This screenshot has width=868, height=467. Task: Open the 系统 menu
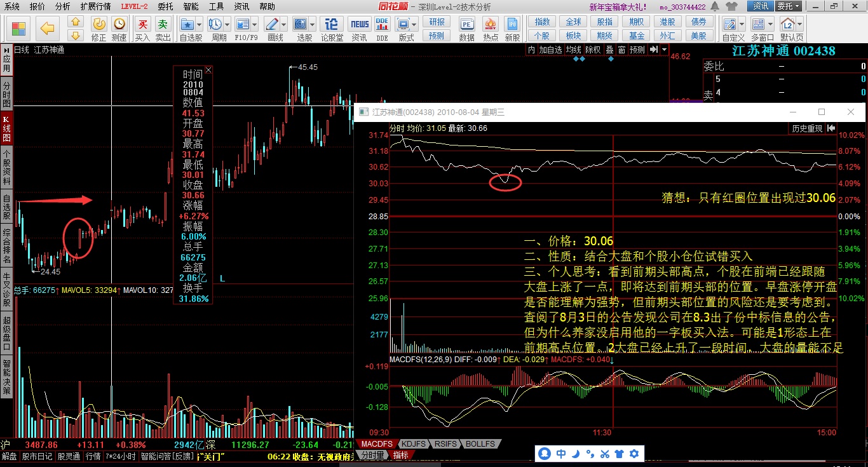[x=12, y=6]
